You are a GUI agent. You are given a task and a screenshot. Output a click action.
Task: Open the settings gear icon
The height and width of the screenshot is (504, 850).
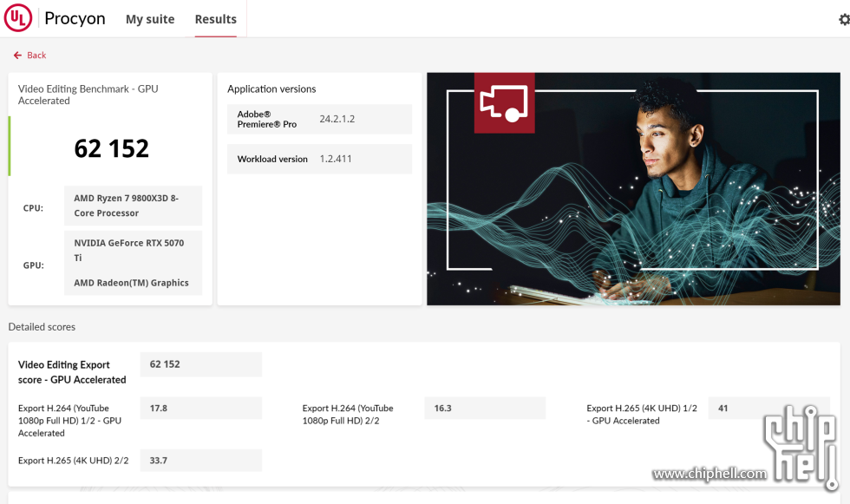point(844,19)
